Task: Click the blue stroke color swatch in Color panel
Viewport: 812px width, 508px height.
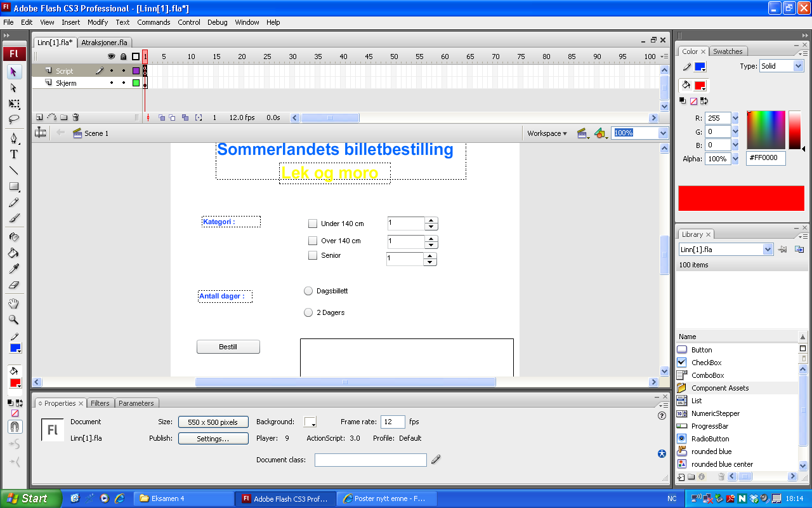Action: coord(700,67)
